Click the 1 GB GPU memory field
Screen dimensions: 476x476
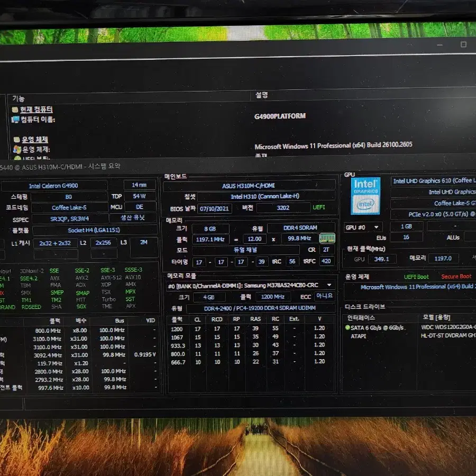(x=407, y=226)
